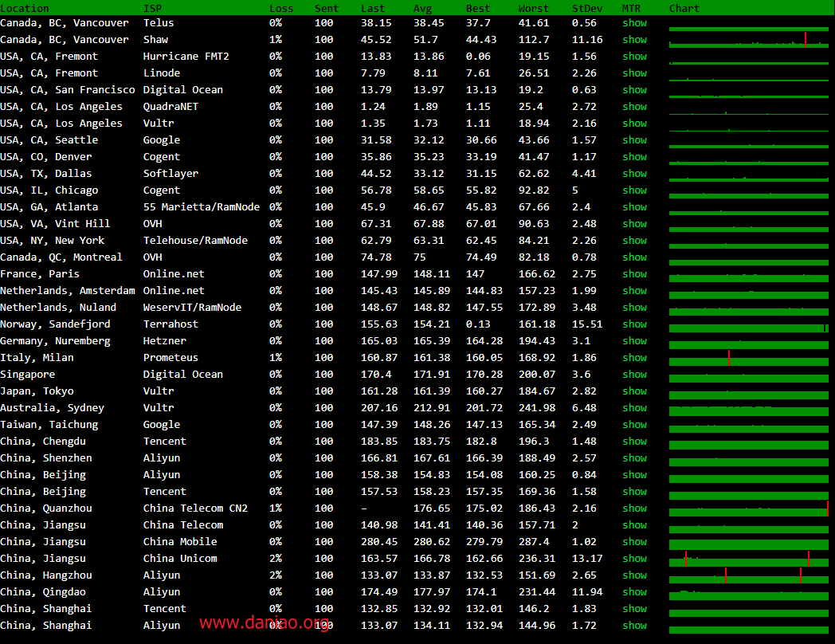Click show link for WeservIT/RamNode Nuland
Viewport: 835px width, 644px height.
[634, 308]
